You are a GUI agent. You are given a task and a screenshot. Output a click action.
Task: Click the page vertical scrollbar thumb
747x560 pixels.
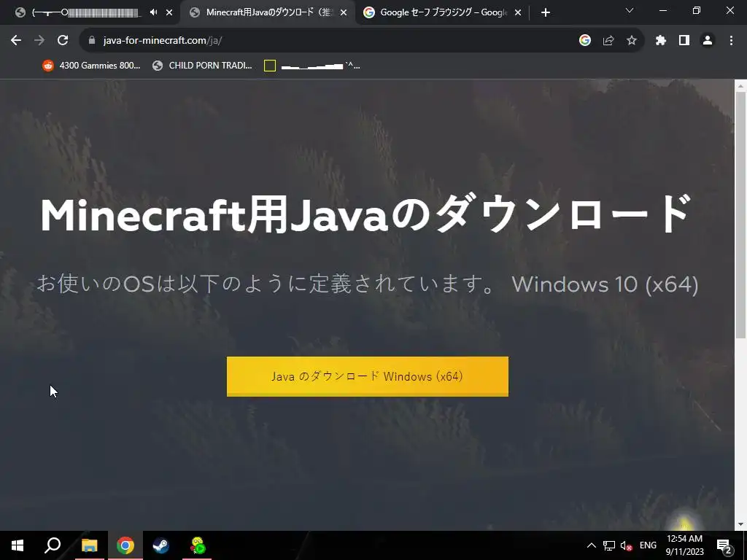click(740, 214)
